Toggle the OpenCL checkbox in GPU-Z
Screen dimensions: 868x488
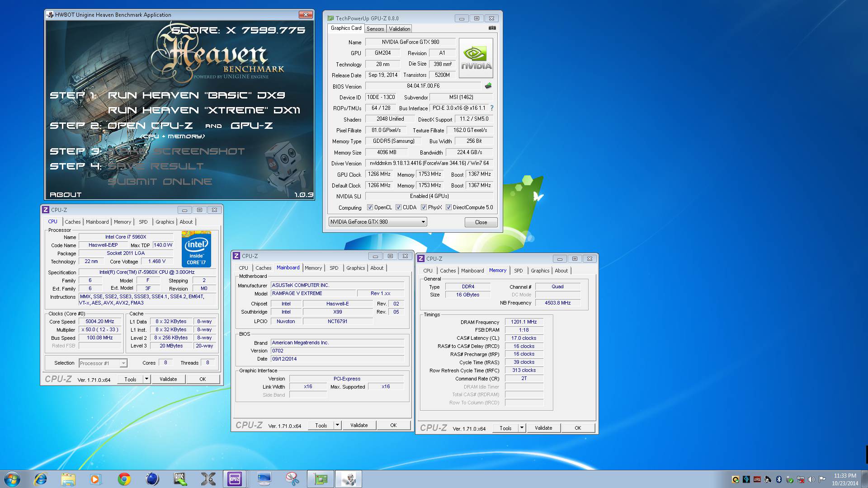point(370,207)
